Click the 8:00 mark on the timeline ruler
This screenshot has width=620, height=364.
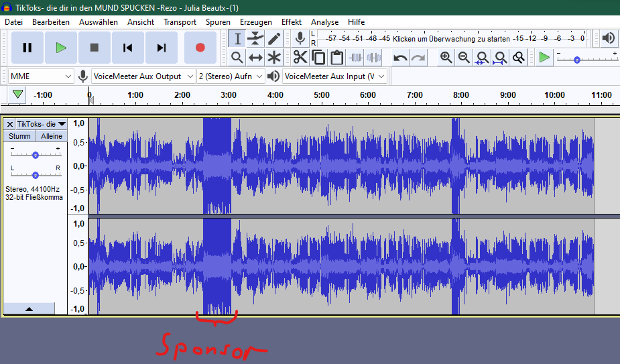461,95
